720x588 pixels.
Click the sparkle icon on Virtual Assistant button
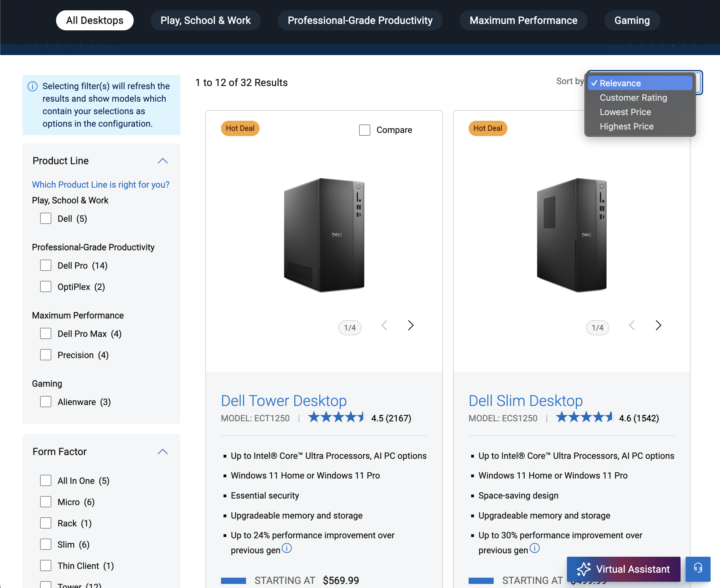coord(585,569)
